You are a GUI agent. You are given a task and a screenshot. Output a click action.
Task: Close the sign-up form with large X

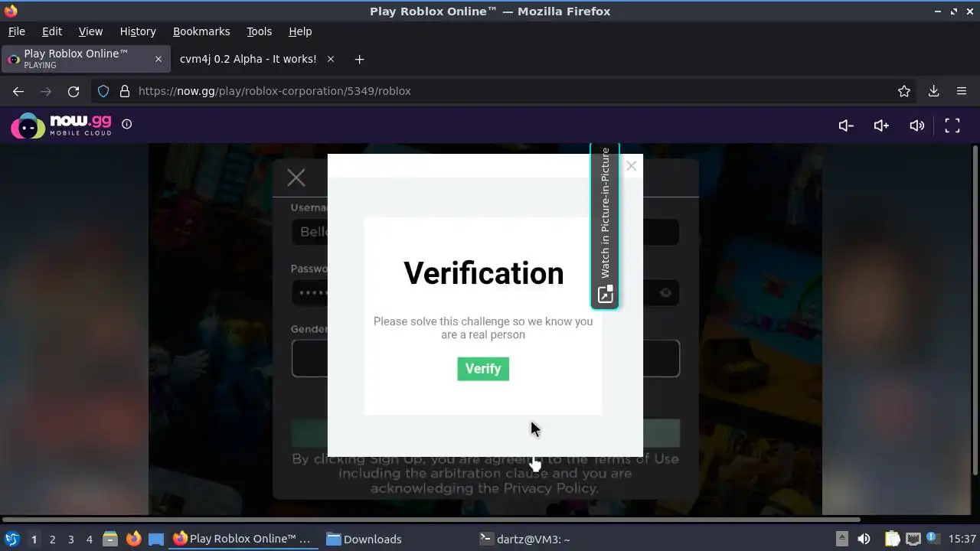click(296, 178)
